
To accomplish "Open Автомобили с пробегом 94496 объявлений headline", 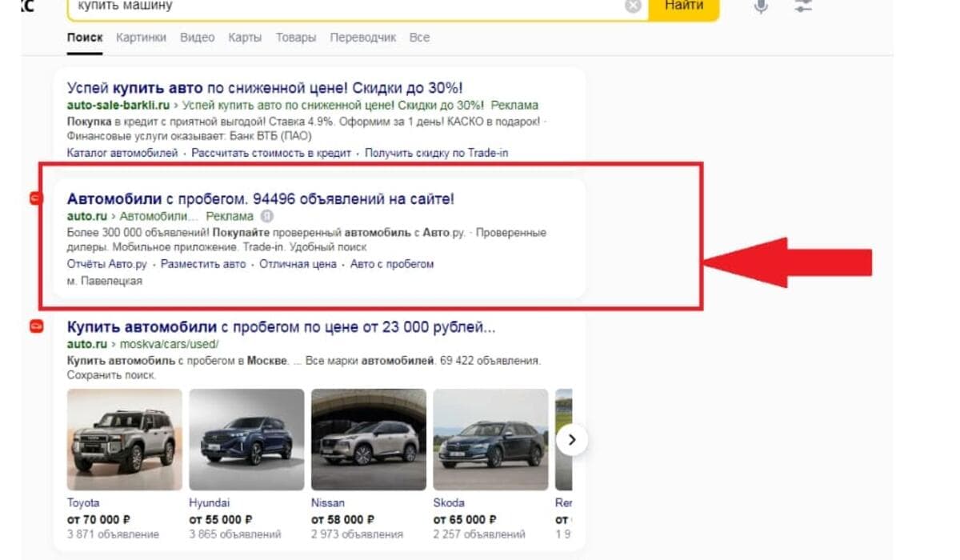I will tap(261, 198).
